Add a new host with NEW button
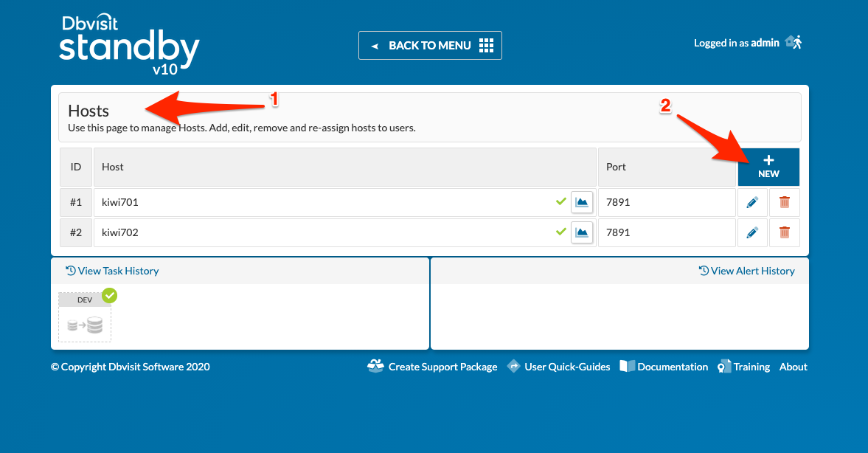Screen dimensions: 868x453 768,167
